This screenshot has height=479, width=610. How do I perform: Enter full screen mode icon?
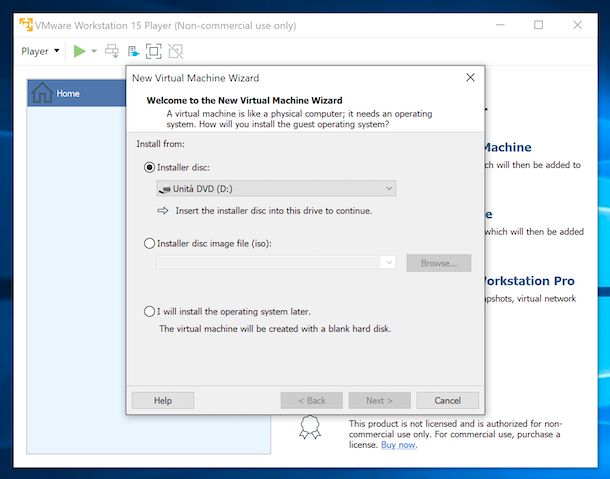(154, 51)
